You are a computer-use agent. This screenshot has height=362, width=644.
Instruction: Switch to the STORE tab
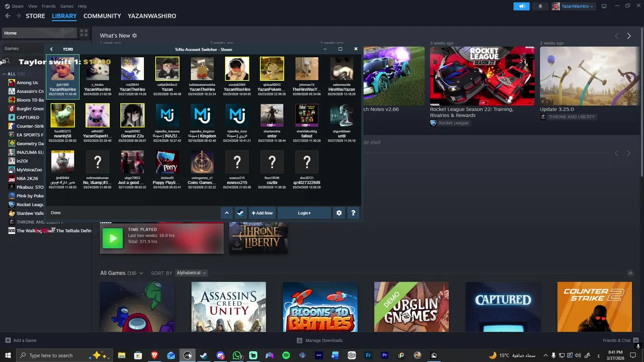point(35,16)
